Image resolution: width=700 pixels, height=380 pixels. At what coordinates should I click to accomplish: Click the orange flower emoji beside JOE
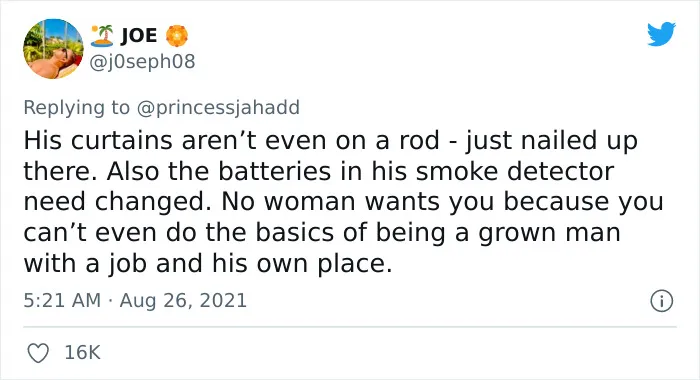coord(177,36)
